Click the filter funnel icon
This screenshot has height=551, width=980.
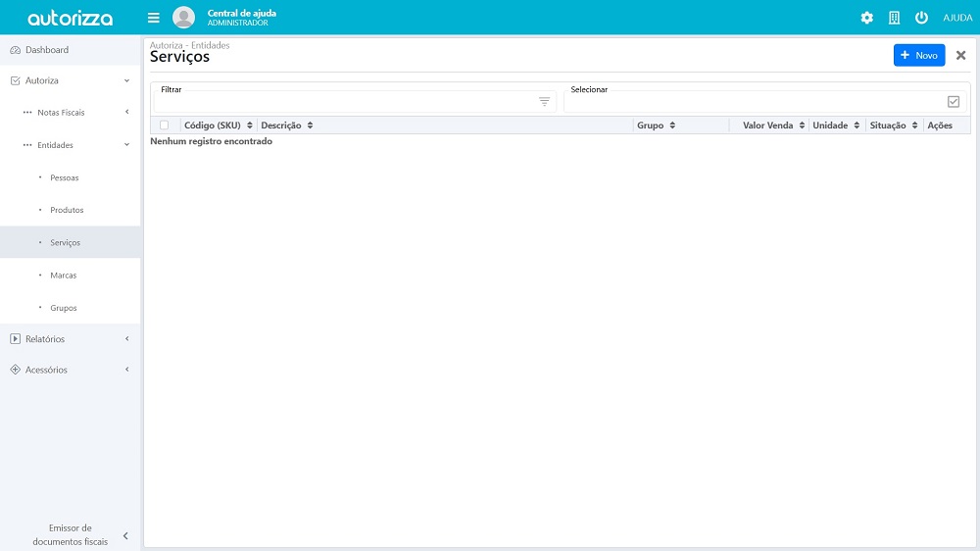pyautogui.click(x=545, y=102)
